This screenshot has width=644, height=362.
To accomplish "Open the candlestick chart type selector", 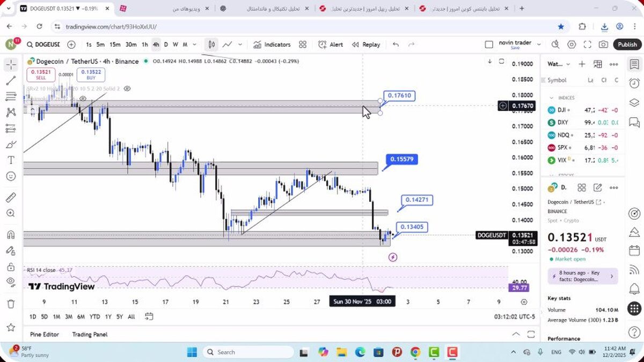I will 212,45.
